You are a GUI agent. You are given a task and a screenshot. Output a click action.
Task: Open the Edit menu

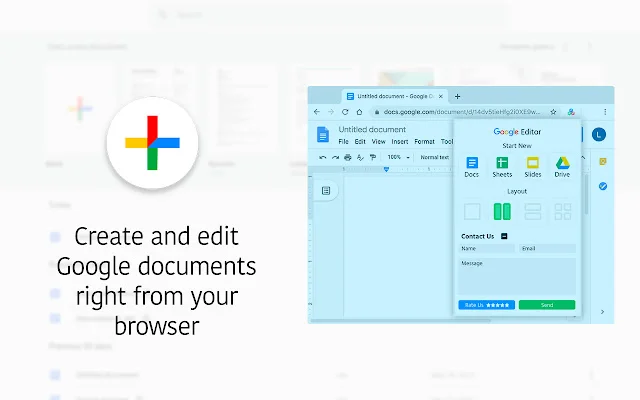(360, 142)
